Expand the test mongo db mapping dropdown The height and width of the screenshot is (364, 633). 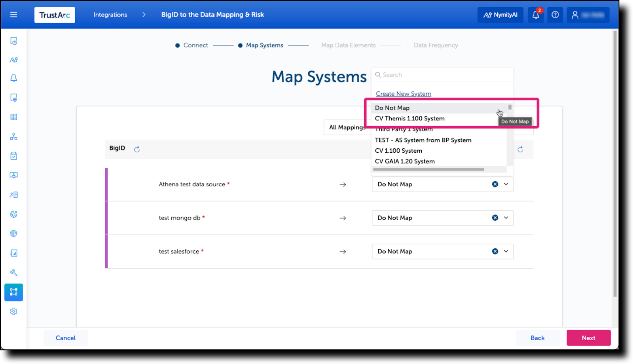506,218
